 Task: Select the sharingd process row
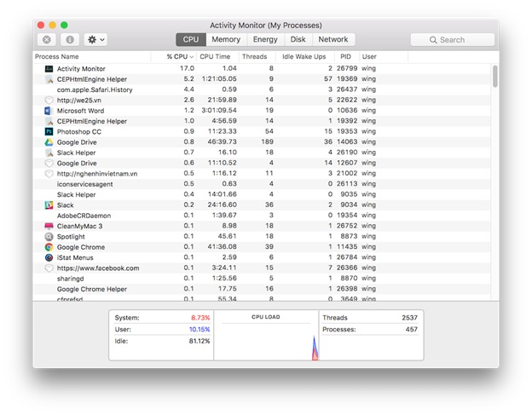(262, 279)
